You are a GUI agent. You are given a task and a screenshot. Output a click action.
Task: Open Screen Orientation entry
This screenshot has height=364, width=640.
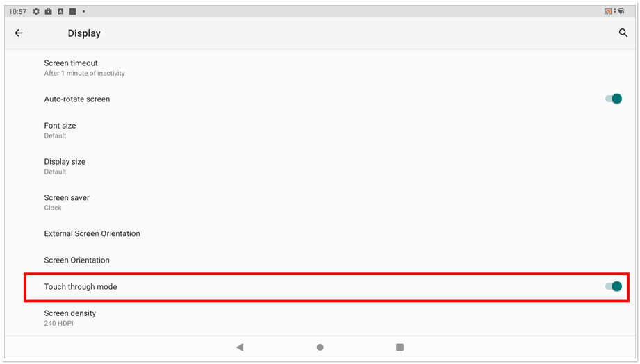point(320,260)
